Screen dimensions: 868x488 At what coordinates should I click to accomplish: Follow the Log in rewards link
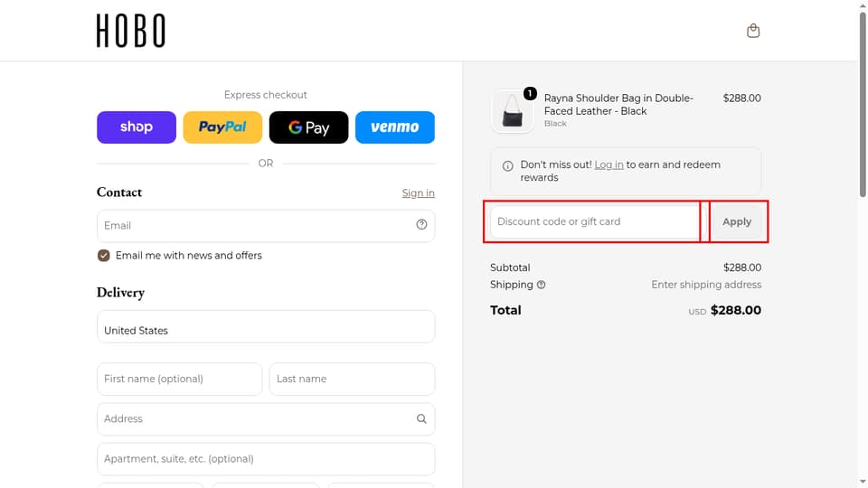coord(609,164)
